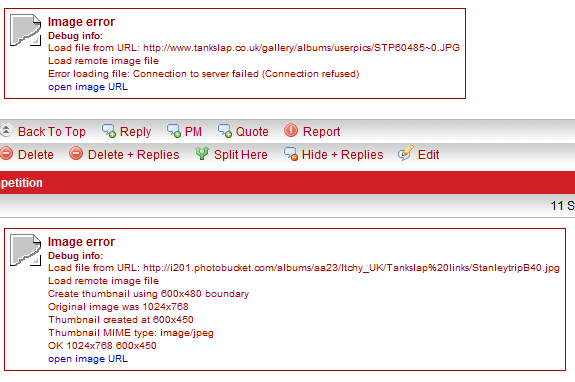
Task: Click the tankslap.co.uk STP60485 URL text
Action: tap(301, 48)
